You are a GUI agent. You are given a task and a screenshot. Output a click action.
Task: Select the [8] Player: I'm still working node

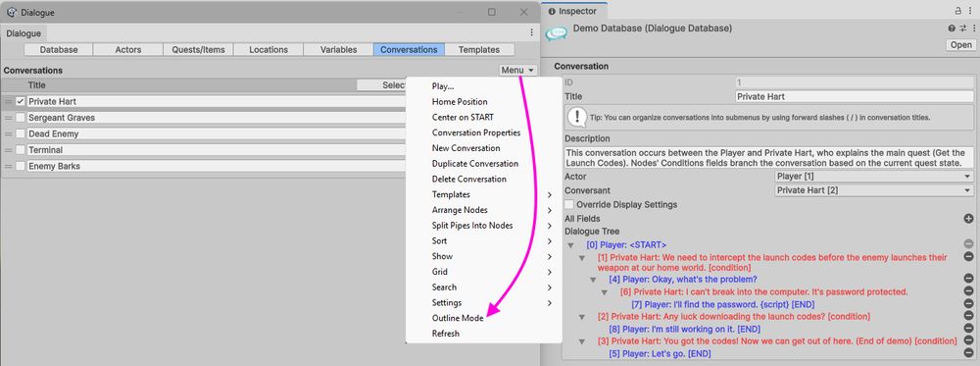pos(684,329)
